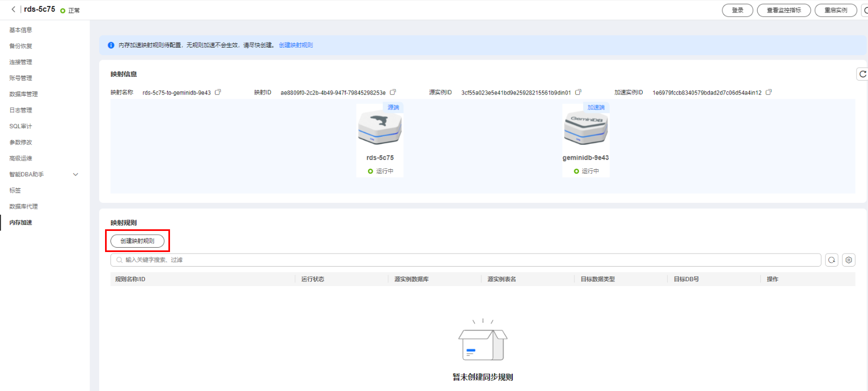Click the info icon in the notice banner
The height and width of the screenshot is (391, 868).
click(111, 45)
